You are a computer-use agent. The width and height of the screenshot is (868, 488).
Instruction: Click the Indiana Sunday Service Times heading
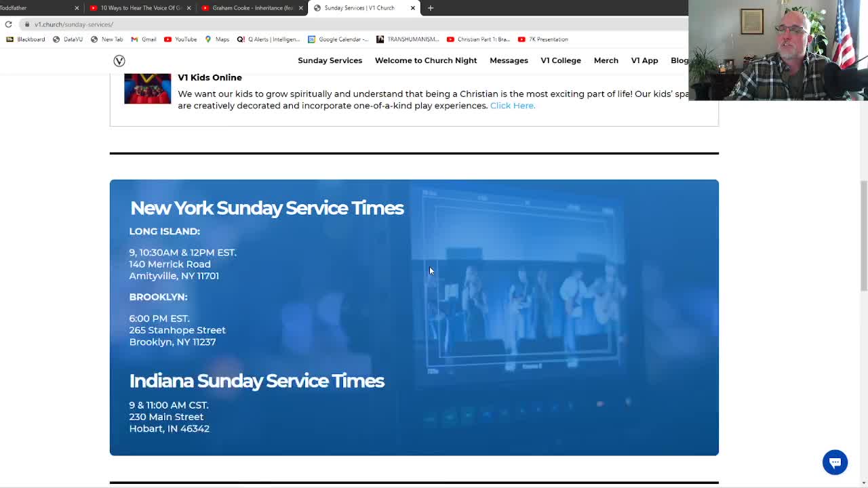257,381
